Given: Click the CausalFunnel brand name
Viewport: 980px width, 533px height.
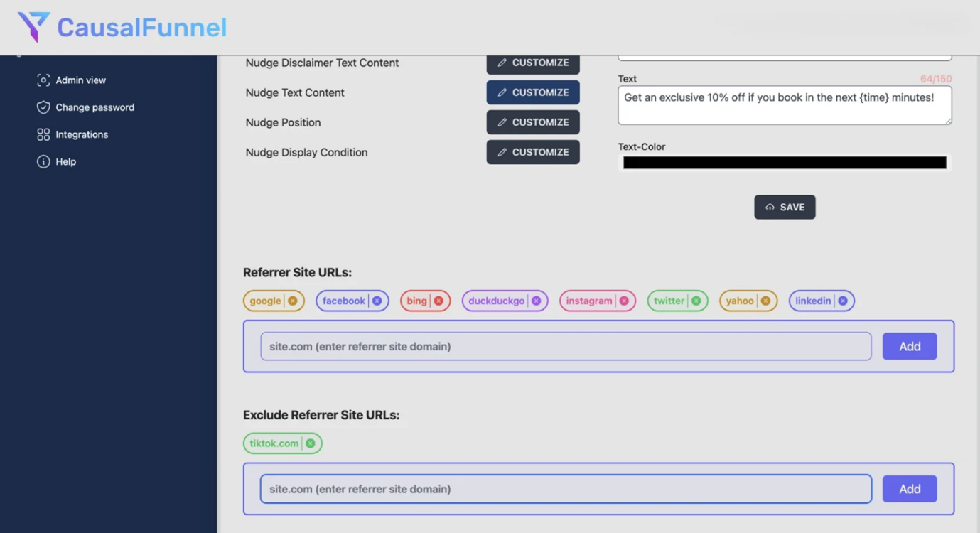Looking at the screenshot, I should (141, 28).
